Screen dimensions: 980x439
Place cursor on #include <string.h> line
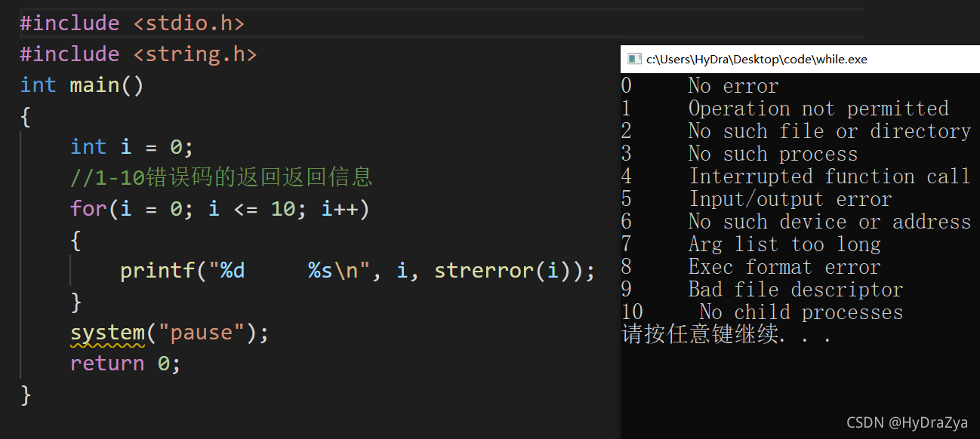pos(138,54)
